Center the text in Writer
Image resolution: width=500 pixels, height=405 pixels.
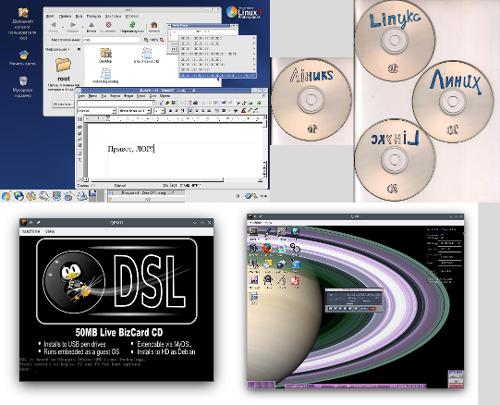click(x=197, y=110)
